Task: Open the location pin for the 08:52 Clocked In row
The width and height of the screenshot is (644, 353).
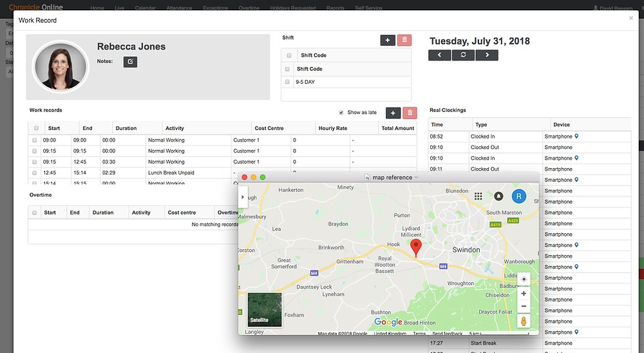Action: (x=576, y=136)
